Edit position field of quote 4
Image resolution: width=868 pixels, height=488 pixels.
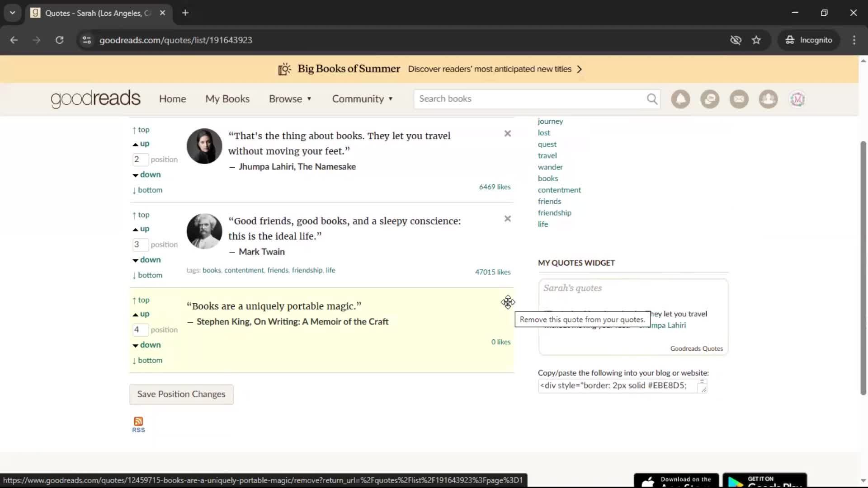(x=140, y=329)
